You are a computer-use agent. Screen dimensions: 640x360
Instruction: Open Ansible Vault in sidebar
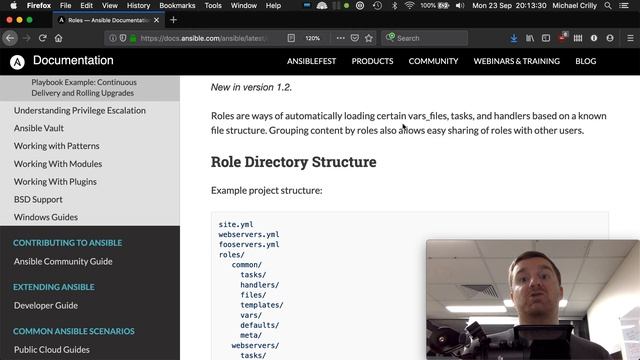click(x=39, y=128)
